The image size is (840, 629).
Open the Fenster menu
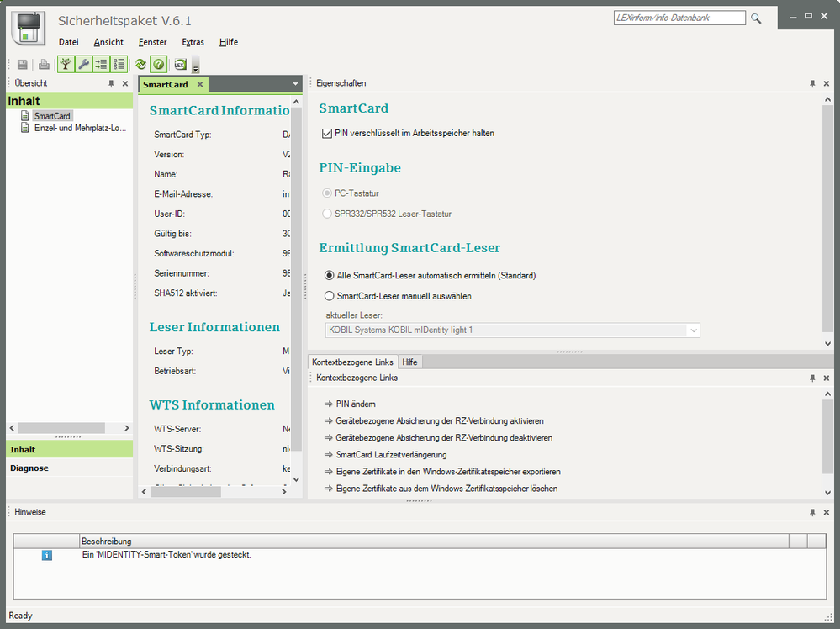click(153, 42)
